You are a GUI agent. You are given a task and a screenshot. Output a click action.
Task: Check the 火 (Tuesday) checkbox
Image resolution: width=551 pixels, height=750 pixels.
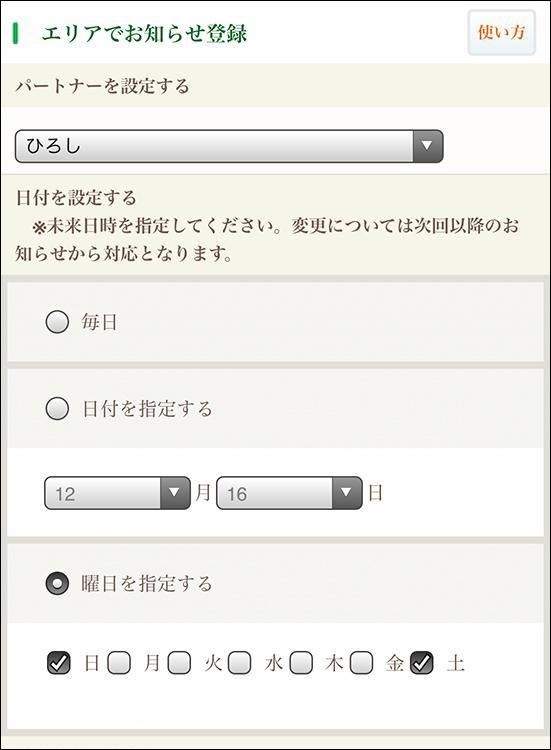click(179, 663)
